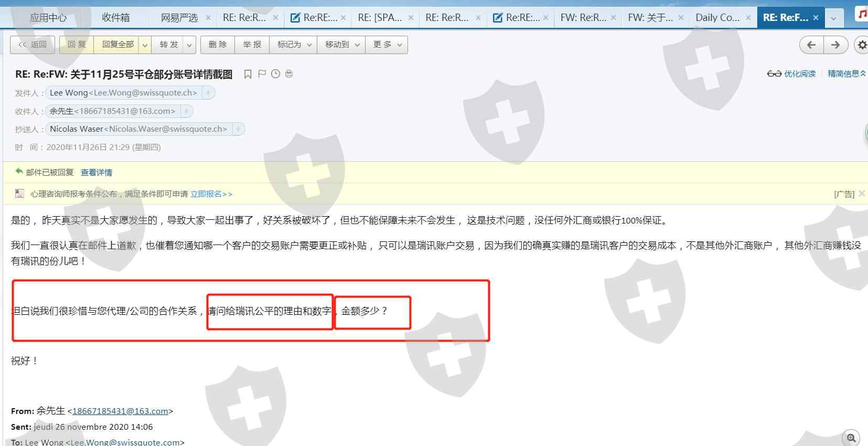Switch to the Daily Co... tab

[717, 18]
